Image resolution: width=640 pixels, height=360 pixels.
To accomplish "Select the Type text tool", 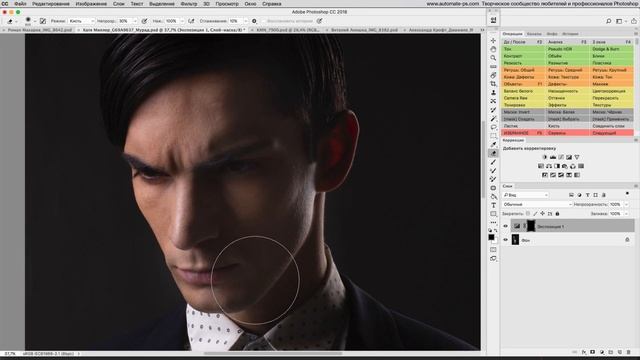I will 493,205.
